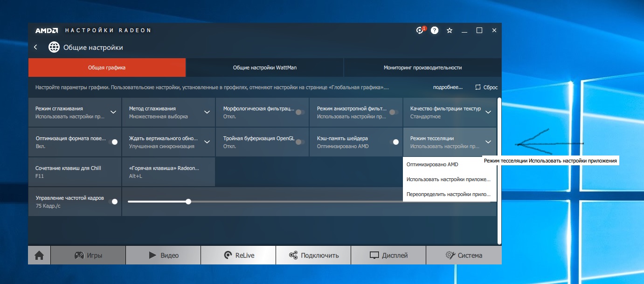Toggle Оптимизация формата поверхности switch
This screenshot has height=284, width=644.
coord(112,142)
